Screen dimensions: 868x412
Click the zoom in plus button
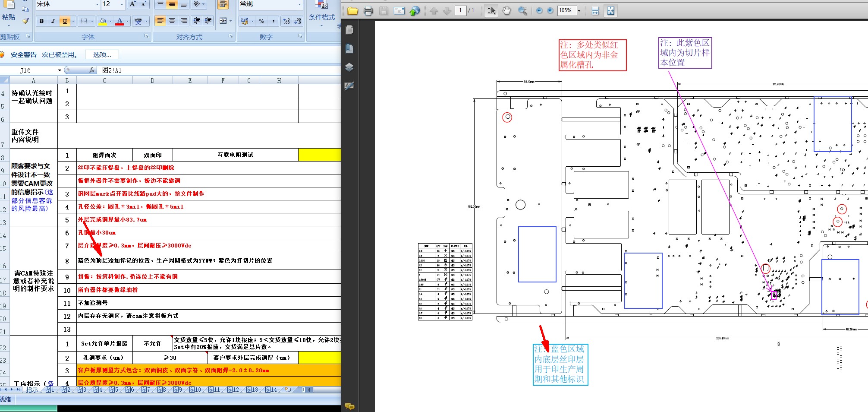(x=550, y=11)
